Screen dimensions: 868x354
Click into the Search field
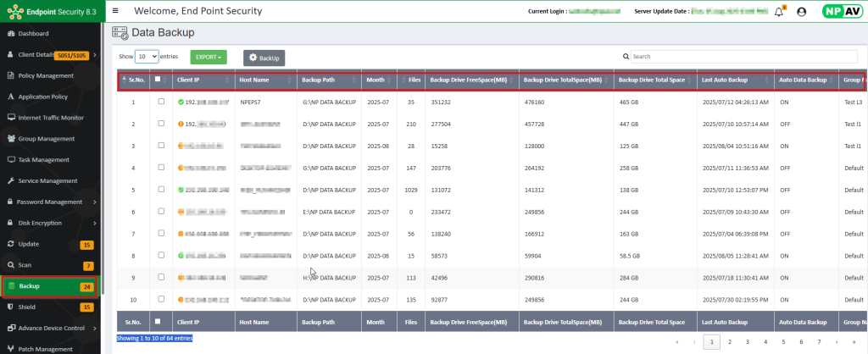[737, 56]
